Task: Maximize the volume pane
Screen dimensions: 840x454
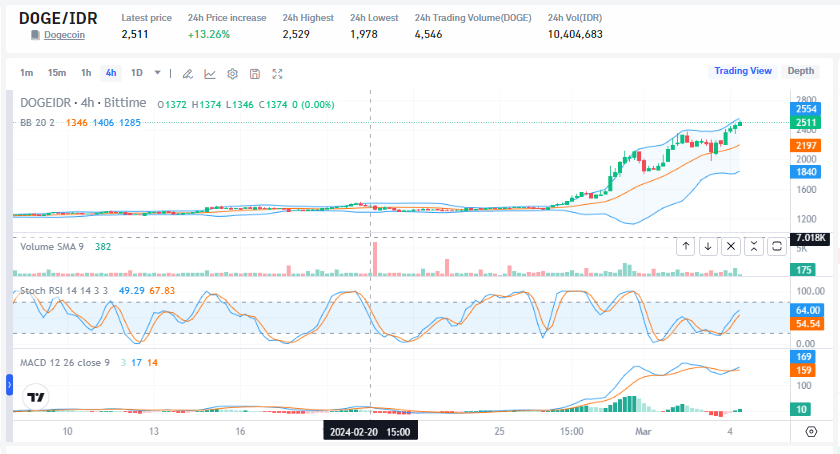Action: tap(776, 246)
